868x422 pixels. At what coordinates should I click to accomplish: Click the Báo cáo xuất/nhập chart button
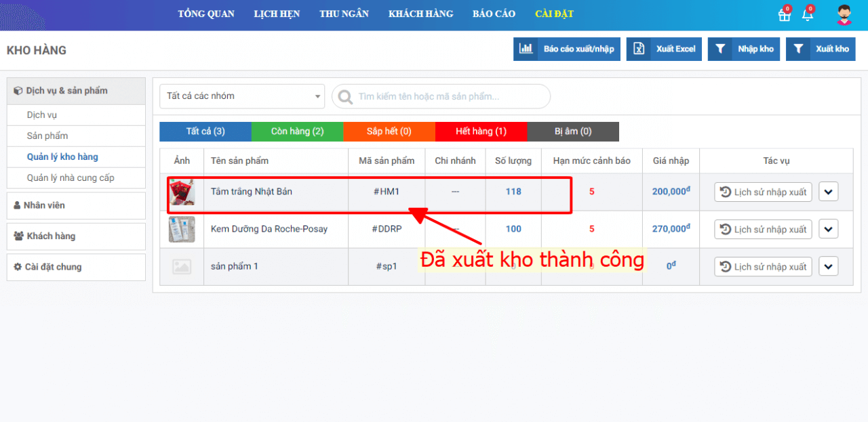pos(566,49)
